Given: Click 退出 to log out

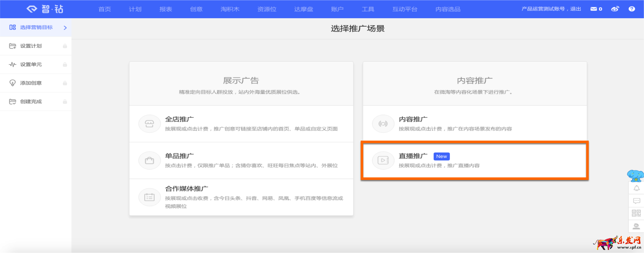Looking at the screenshot, I should [575, 9].
